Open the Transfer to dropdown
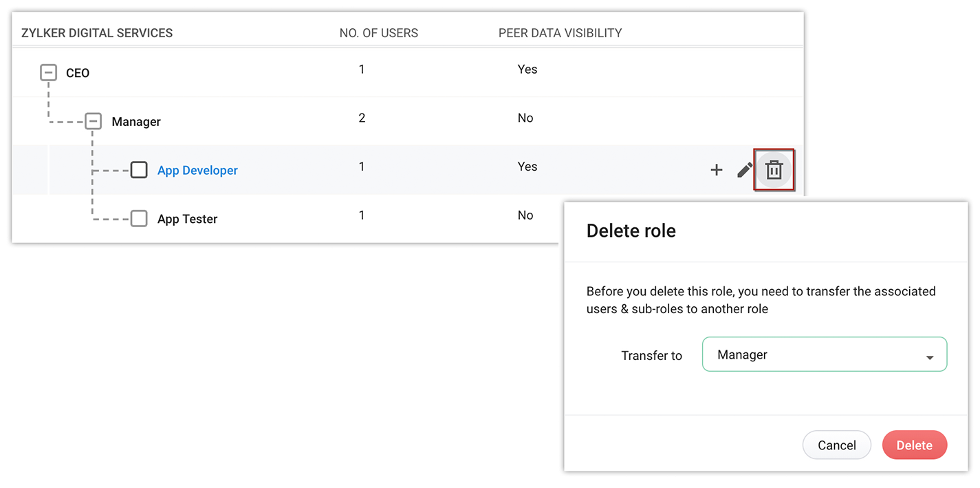The width and height of the screenshot is (980, 488). point(824,354)
